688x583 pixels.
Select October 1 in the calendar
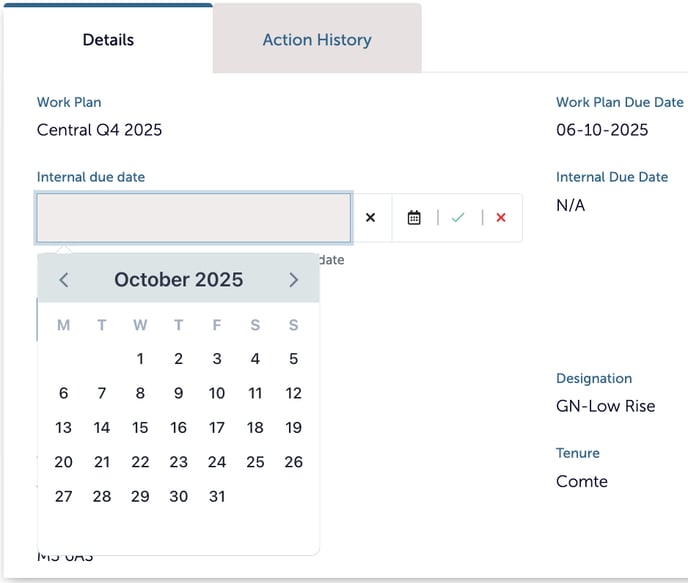140,359
